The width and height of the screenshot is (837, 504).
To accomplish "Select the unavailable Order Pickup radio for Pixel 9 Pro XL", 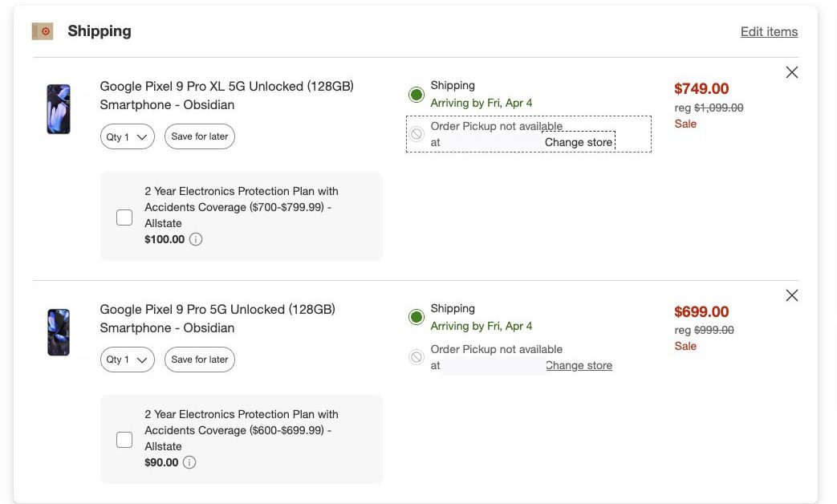I will (x=416, y=134).
